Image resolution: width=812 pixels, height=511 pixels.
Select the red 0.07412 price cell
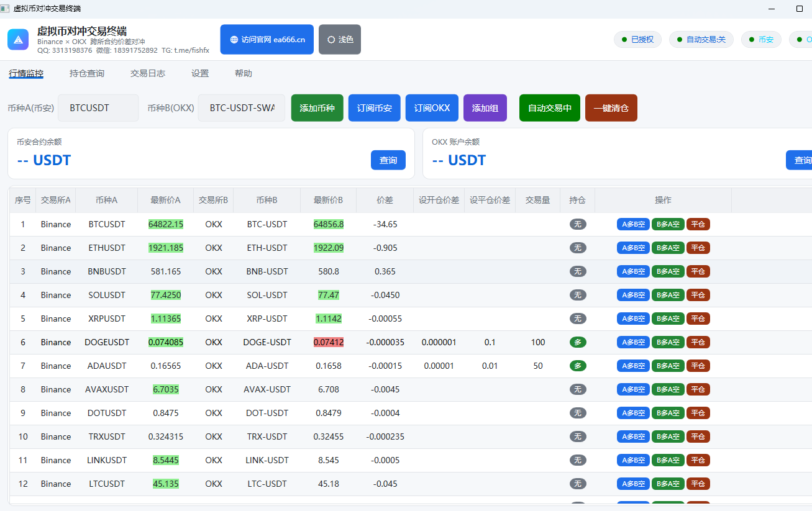click(329, 342)
